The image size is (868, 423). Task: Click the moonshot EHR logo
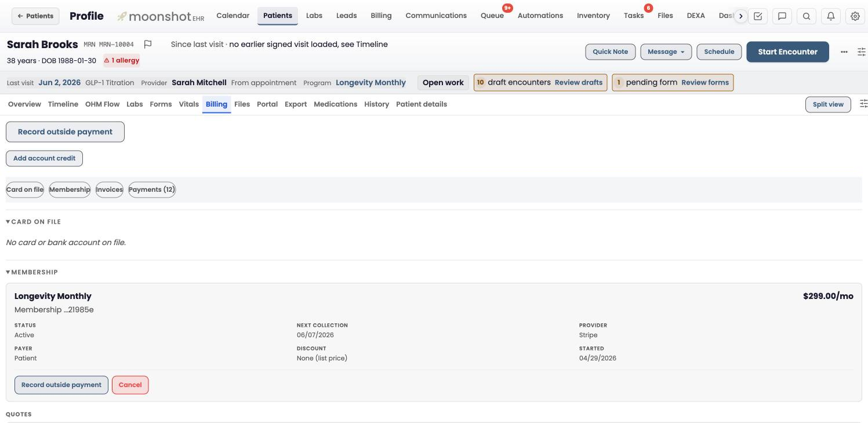coord(161,16)
